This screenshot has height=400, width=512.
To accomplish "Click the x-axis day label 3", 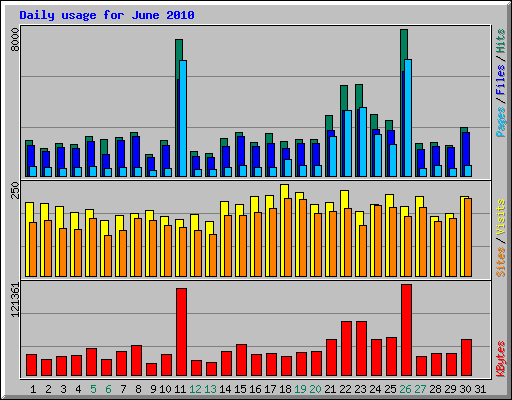I will tap(63, 389).
